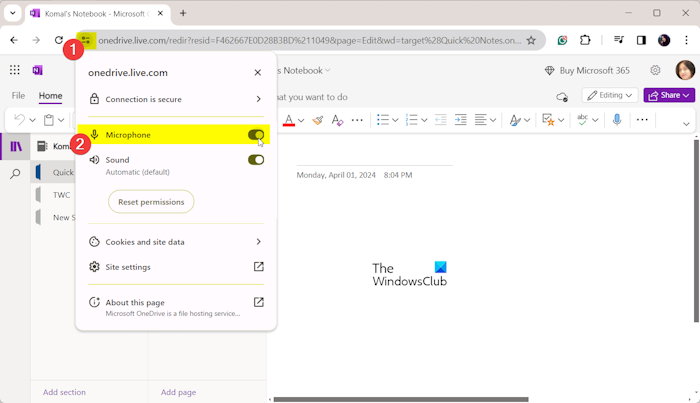Bookmark this page with the star icon

pyautogui.click(x=531, y=41)
